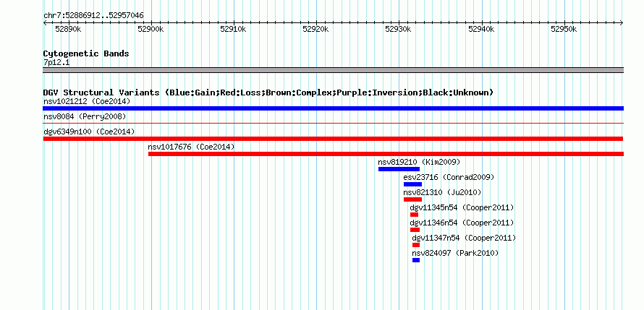Click the Cytogenetic Bands track title
Screen dimensions: 644x310
click(86, 53)
